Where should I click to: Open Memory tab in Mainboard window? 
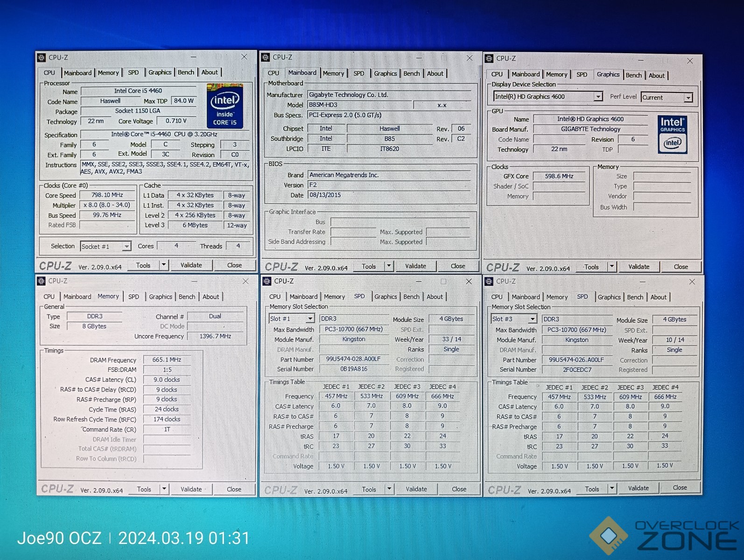click(x=333, y=73)
